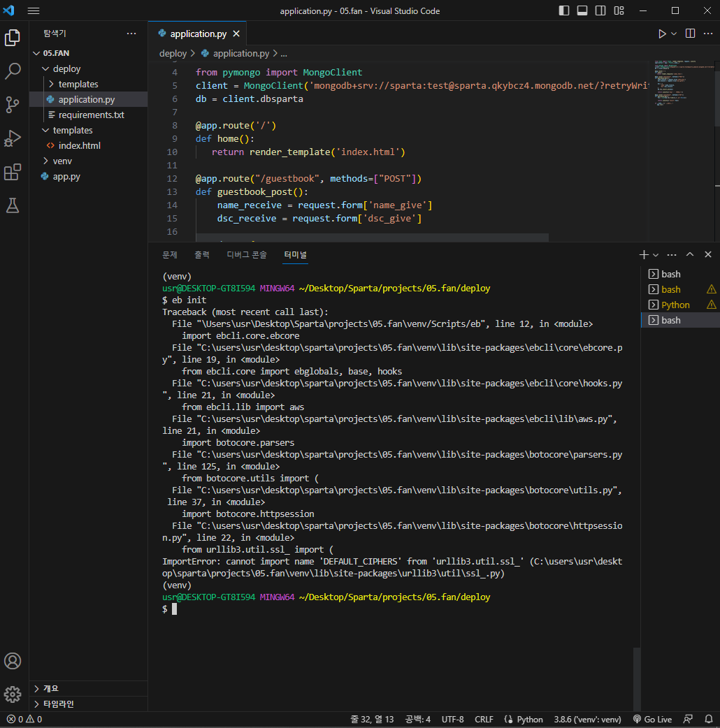720x728 pixels.
Task: Select application.py in explorer tree
Action: click(x=88, y=99)
